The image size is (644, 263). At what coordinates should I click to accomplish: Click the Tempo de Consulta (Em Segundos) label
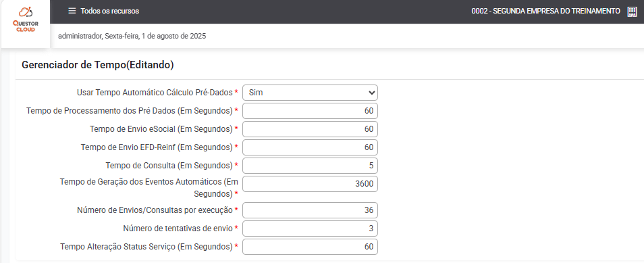coord(169,166)
